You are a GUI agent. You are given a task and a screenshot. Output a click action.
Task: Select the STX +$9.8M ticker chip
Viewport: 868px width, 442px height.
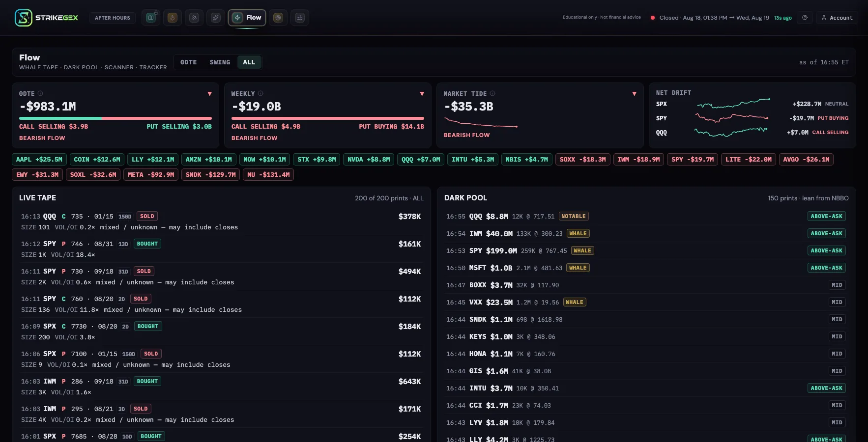[x=317, y=160]
